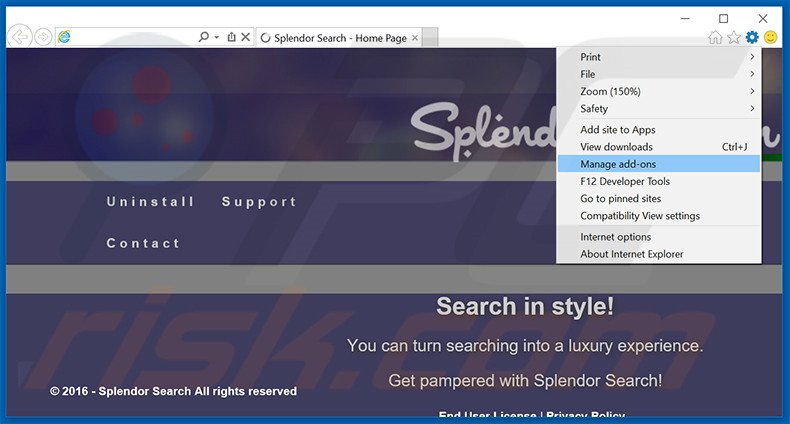Click the smiley feedback icon
790x424 pixels.
[770, 37]
